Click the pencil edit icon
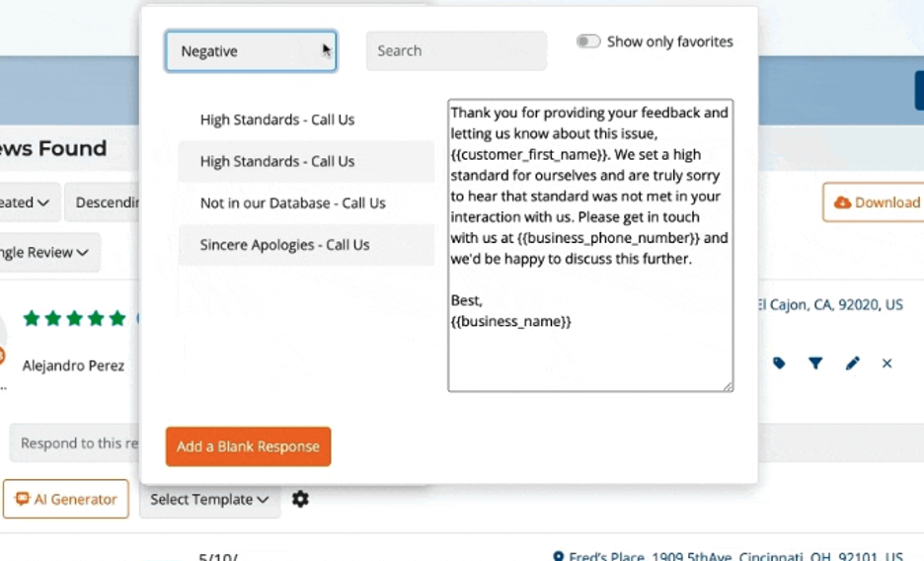The image size is (924, 561). coord(853,363)
